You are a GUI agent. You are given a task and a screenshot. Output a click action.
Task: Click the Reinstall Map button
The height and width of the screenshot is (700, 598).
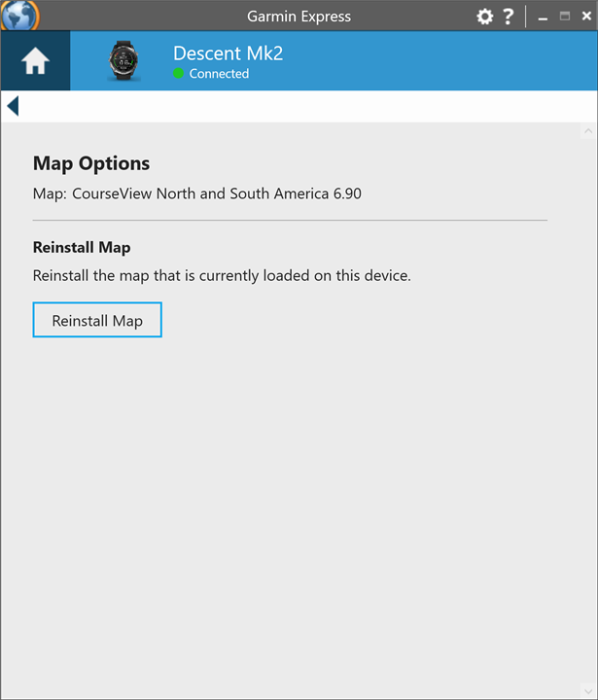pyautogui.click(x=97, y=320)
